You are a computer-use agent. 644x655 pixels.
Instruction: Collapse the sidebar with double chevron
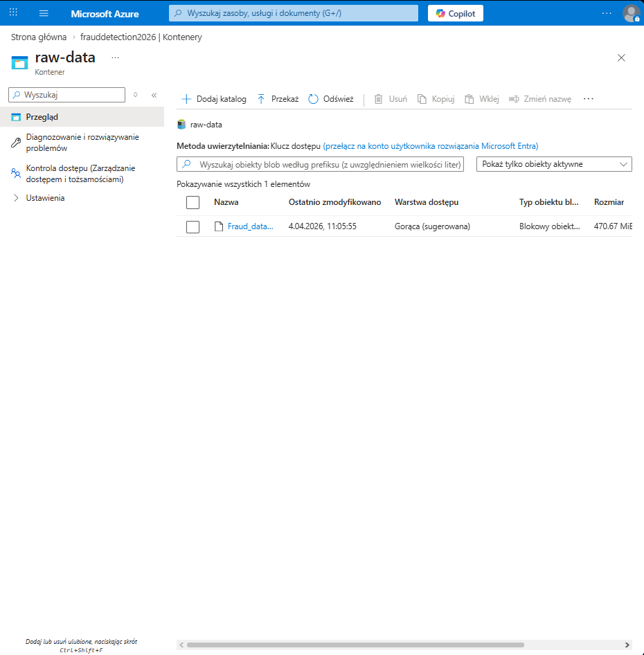pos(154,96)
